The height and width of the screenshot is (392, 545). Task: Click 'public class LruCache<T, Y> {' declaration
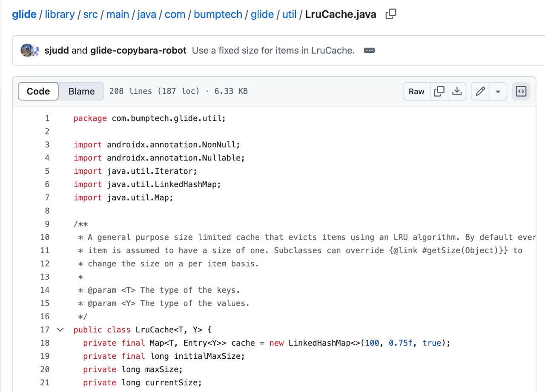coord(143,329)
